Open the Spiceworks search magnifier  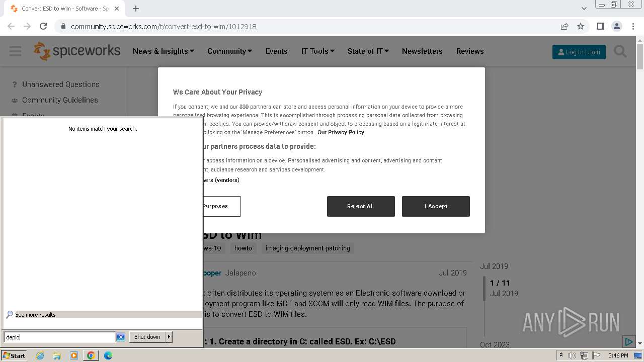620,51
